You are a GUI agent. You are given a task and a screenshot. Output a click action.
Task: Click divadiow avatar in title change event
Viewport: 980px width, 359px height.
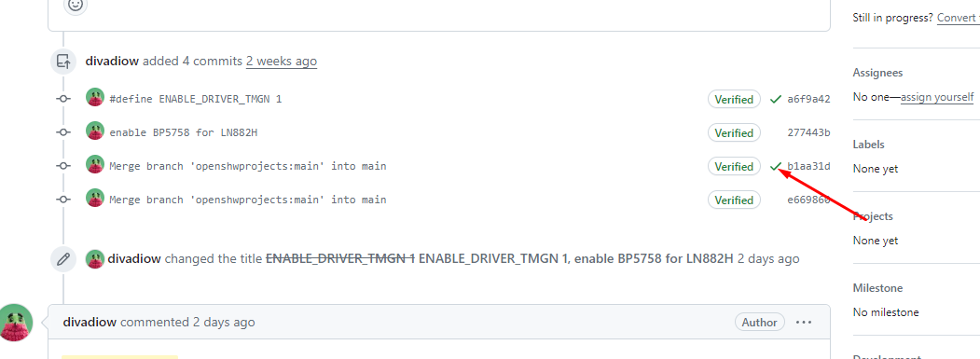point(94,259)
